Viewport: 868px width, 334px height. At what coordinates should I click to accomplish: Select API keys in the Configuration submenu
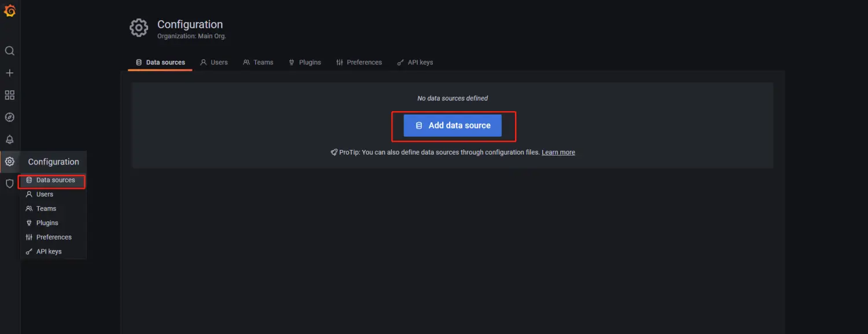tap(49, 251)
